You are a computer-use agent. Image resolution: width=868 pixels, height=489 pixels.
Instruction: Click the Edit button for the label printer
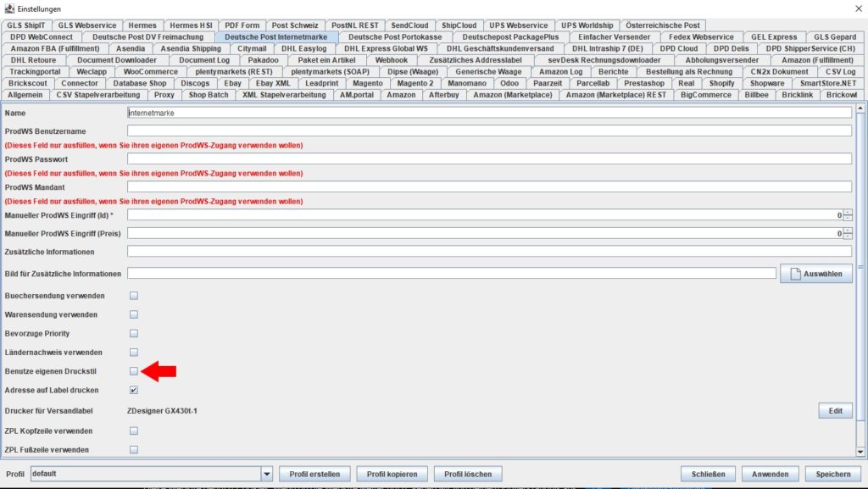[x=835, y=411]
